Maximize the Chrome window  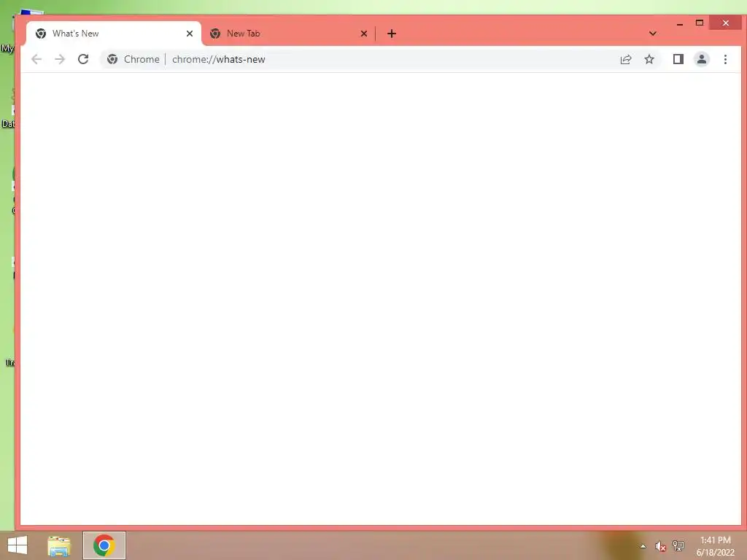tap(700, 23)
